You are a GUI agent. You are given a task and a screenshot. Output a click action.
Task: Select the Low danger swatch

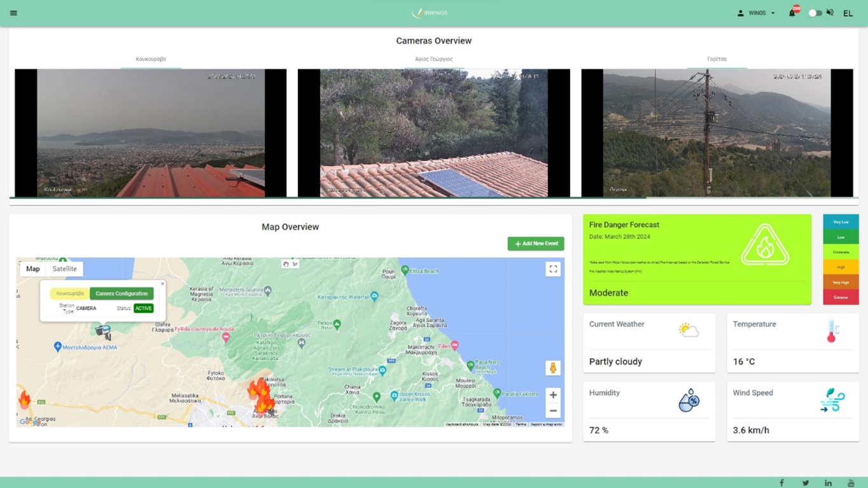click(841, 237)
